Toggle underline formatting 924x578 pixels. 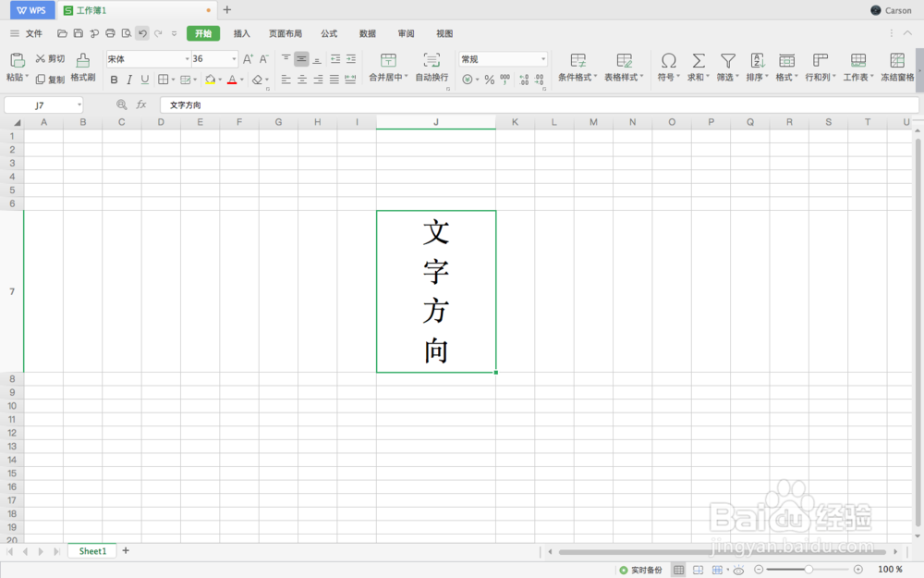click(145, 80)
